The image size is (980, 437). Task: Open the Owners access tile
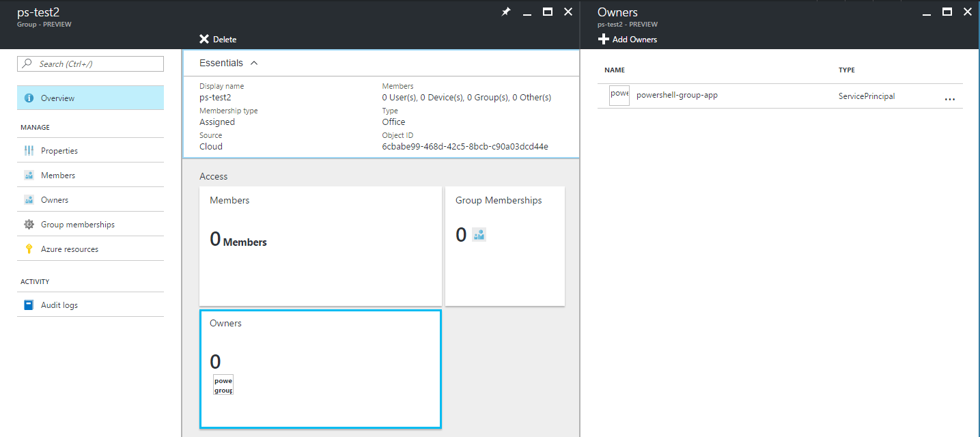[x=320, y=369]
